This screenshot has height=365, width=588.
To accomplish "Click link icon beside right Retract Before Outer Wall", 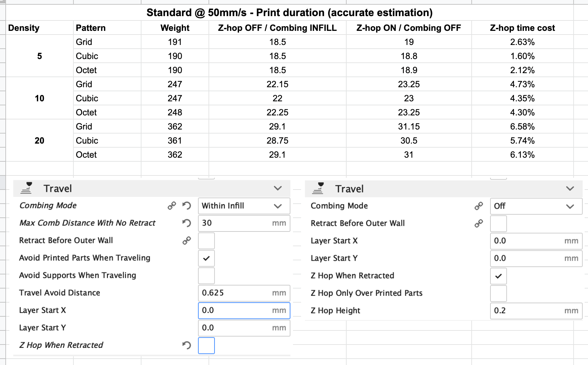I will click(479, 223).
